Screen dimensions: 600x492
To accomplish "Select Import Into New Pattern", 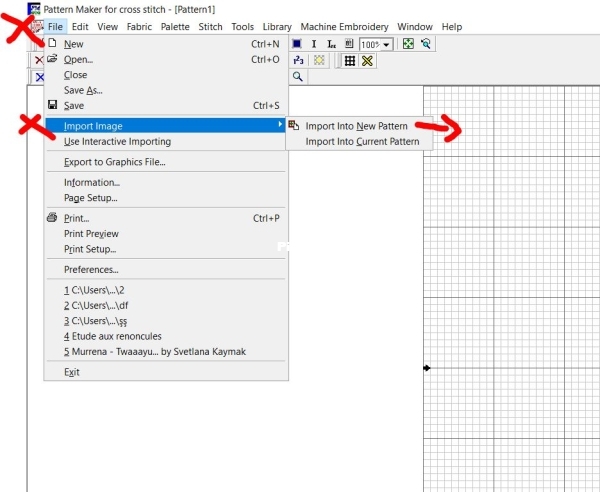I will 359,126.
